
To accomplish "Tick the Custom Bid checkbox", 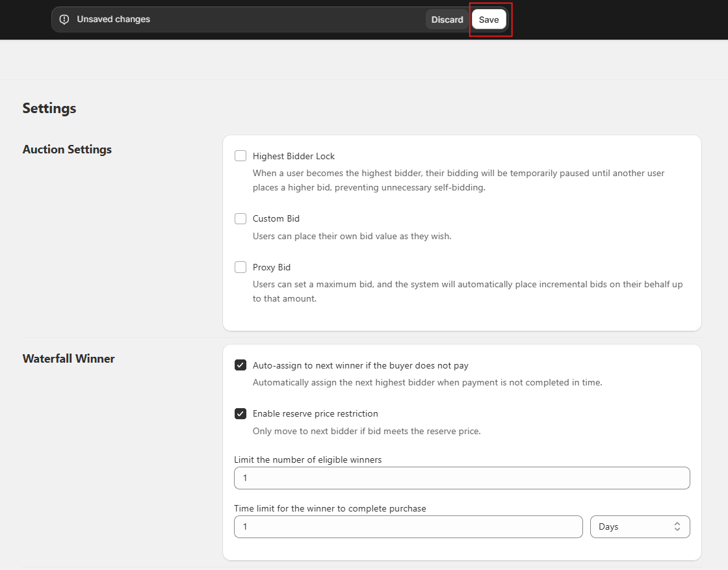I will point(240,218).
